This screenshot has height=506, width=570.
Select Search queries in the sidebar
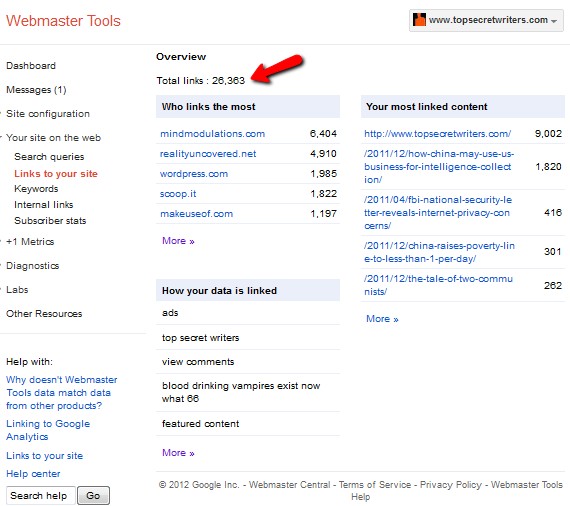[49, 157]
